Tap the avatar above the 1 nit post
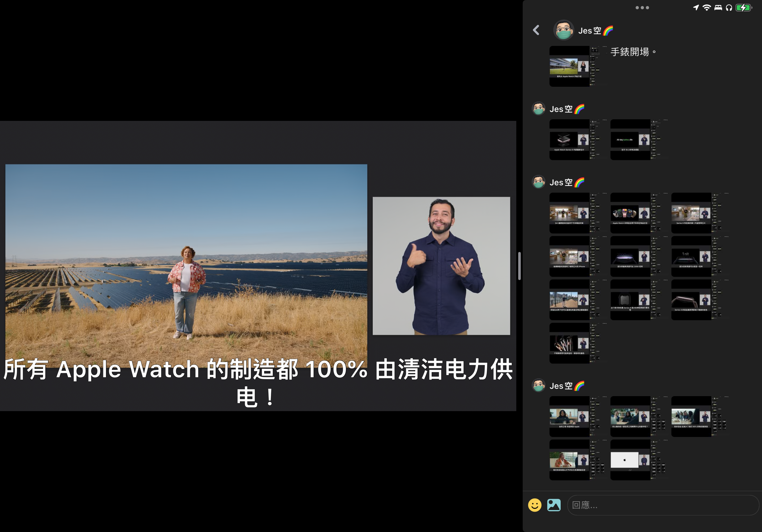The height and width of the screenshot is (532, 762). point(539,182)
